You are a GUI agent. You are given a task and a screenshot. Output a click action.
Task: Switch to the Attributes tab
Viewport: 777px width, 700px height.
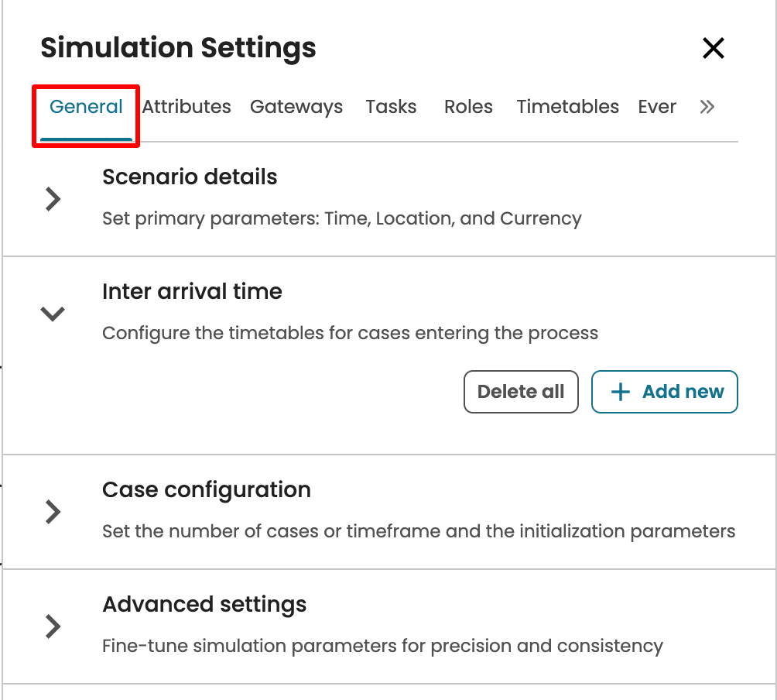point(187,107)
